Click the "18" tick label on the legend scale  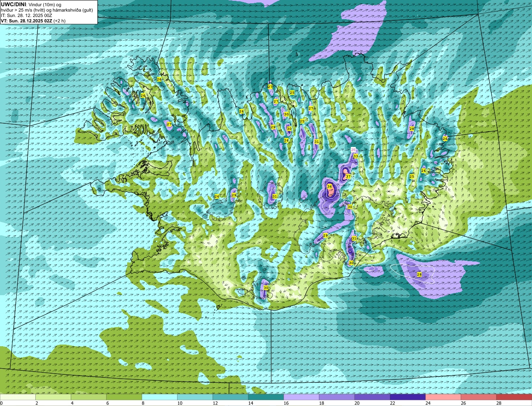321,403
